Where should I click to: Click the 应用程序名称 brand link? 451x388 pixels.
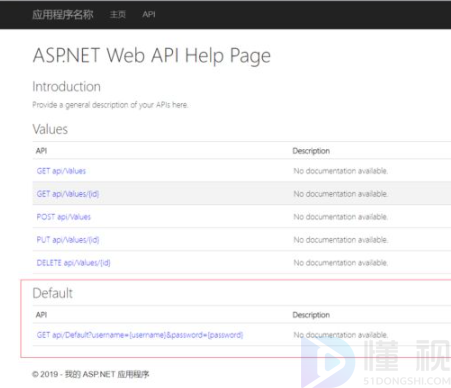tap(63, 15)
